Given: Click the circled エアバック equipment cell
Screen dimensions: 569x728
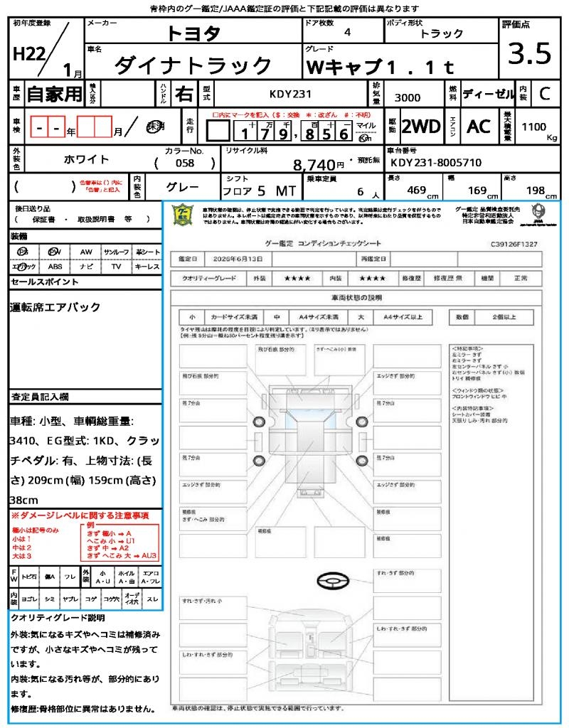Looking at the screenshot, I should click(x=23, y=267).
